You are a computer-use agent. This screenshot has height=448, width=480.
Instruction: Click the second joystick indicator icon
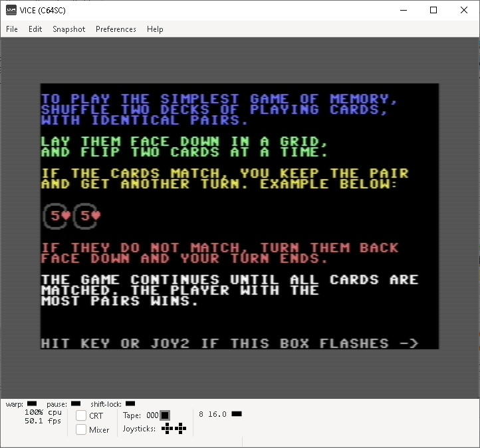(x=181, y=429)
